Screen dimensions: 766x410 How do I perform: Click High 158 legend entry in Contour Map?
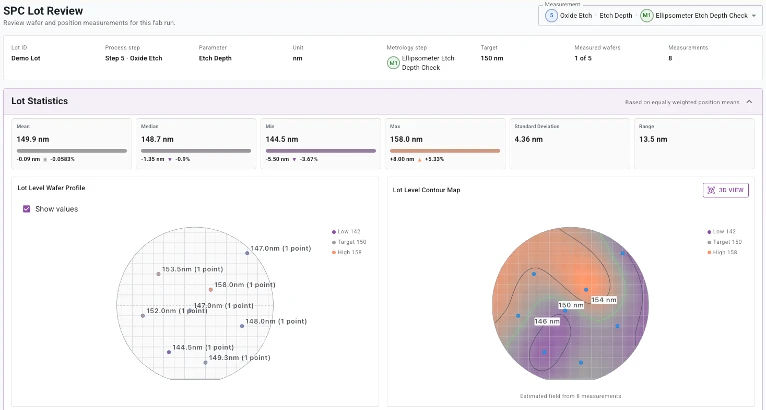coord(722,252)
